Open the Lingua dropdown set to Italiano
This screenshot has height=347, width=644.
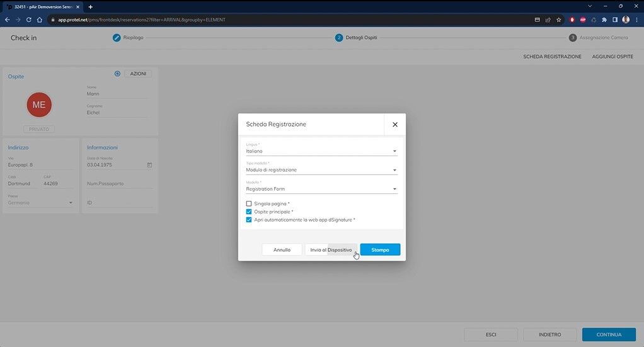pos(321,151)
